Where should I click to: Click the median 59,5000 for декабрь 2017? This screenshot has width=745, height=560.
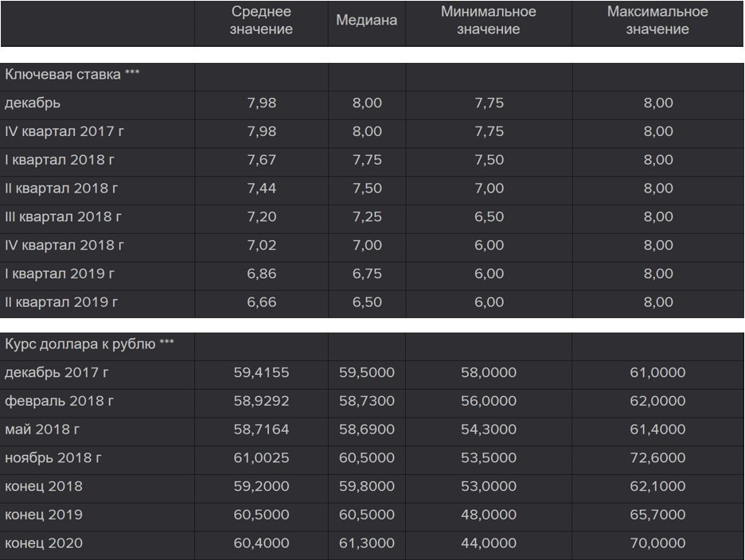(x=367, y=372)
